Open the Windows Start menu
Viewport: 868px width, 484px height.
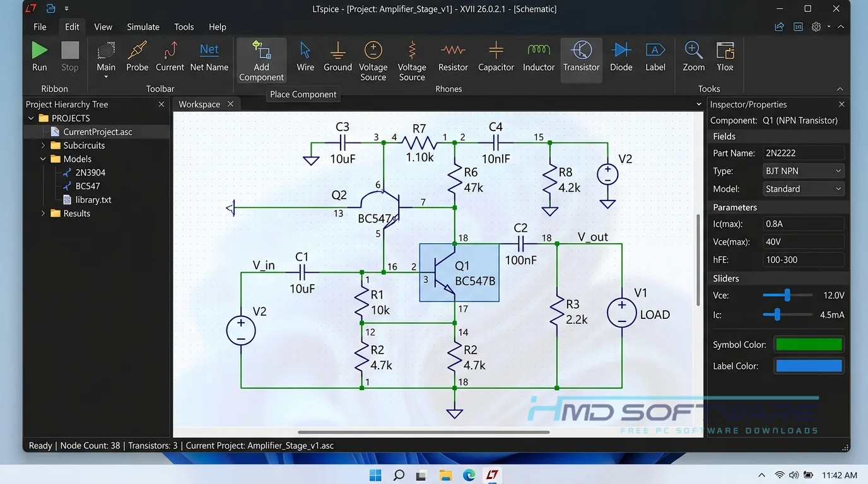375,475
